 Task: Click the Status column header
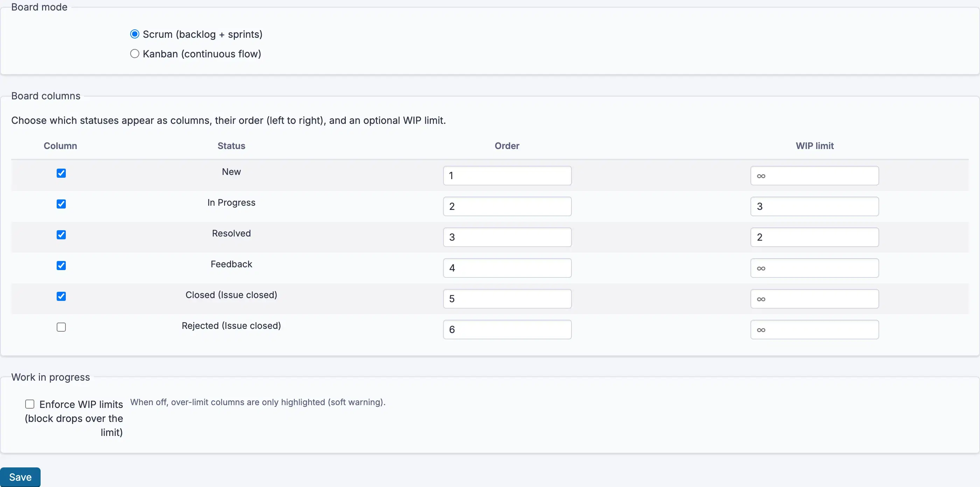[231, 146]
